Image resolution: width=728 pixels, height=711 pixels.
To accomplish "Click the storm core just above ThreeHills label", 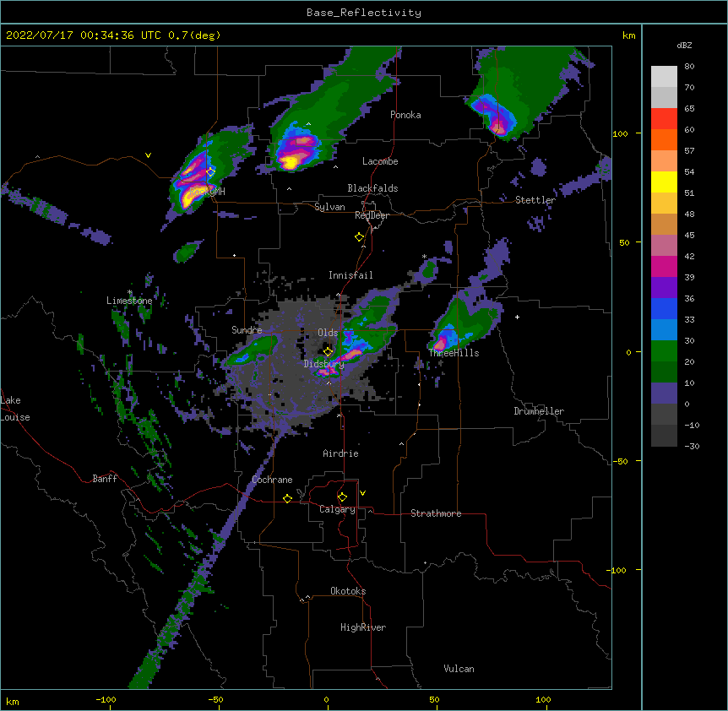I will (x=440, y=344).
